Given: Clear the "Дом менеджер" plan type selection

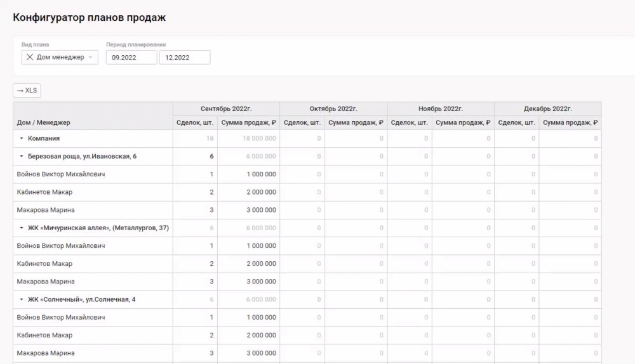Looking at the screenshot, I should click(30, 57).
